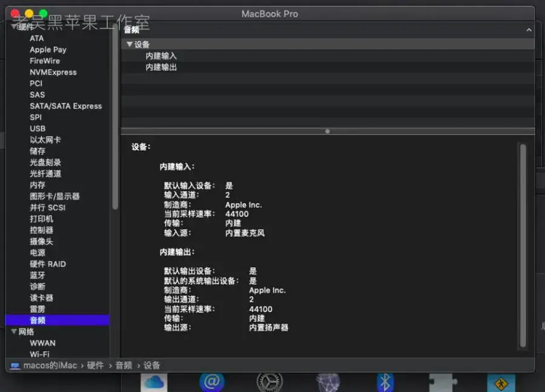
Task: Click the 44100 input sample rate value
Action: [x=237, y=214]
